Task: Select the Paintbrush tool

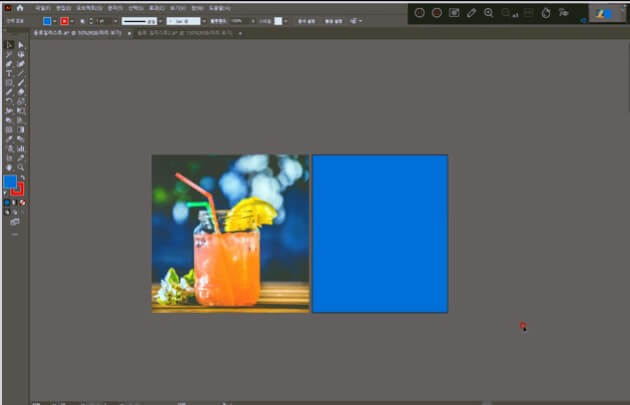Action: (x=21, y=83)
